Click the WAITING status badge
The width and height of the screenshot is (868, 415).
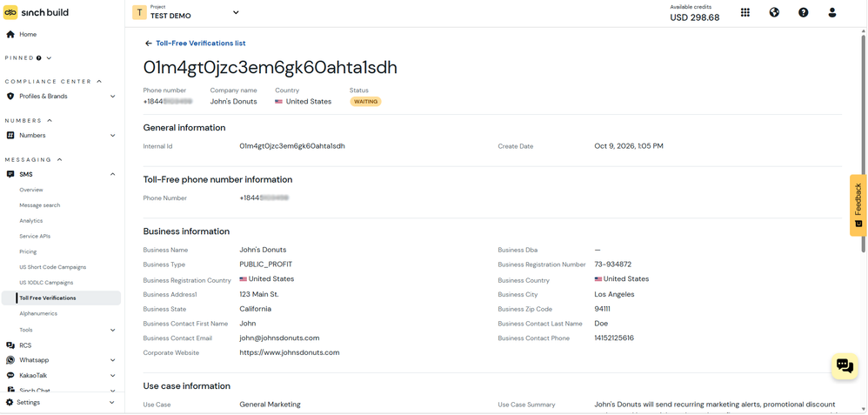tap(365, 102)
